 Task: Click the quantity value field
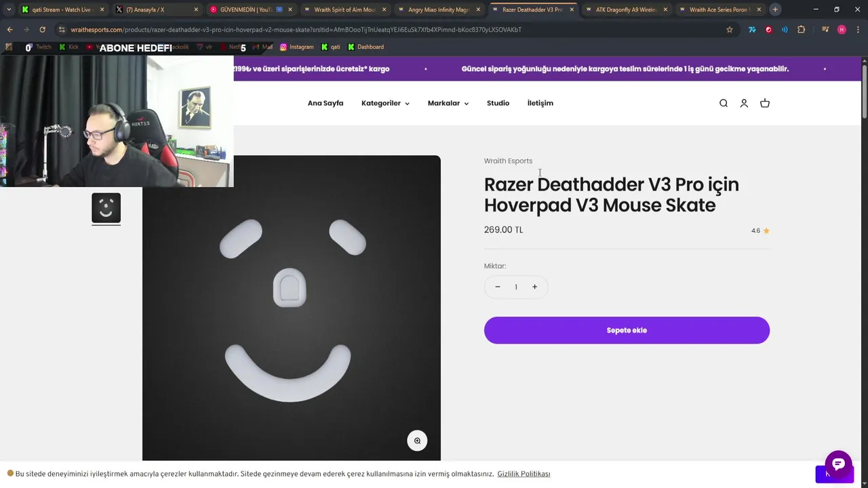click(515, 287)
